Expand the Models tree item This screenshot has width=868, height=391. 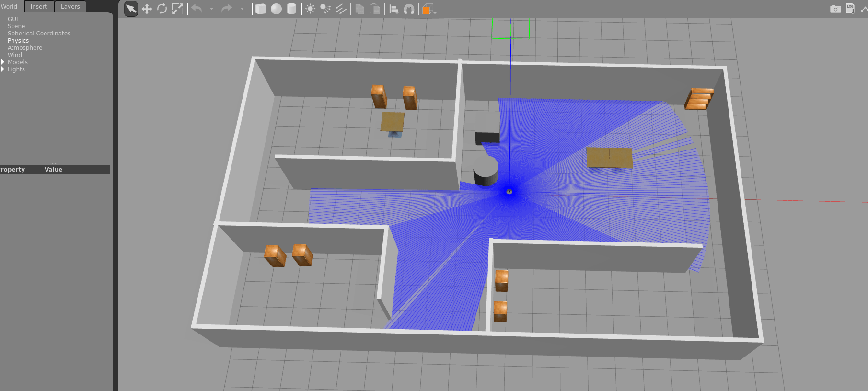pyautogui.click(x=3, y=62)
